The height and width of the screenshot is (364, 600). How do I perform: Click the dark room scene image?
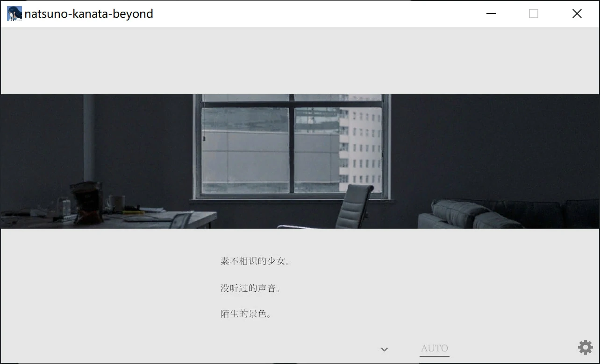click(300, 161)
